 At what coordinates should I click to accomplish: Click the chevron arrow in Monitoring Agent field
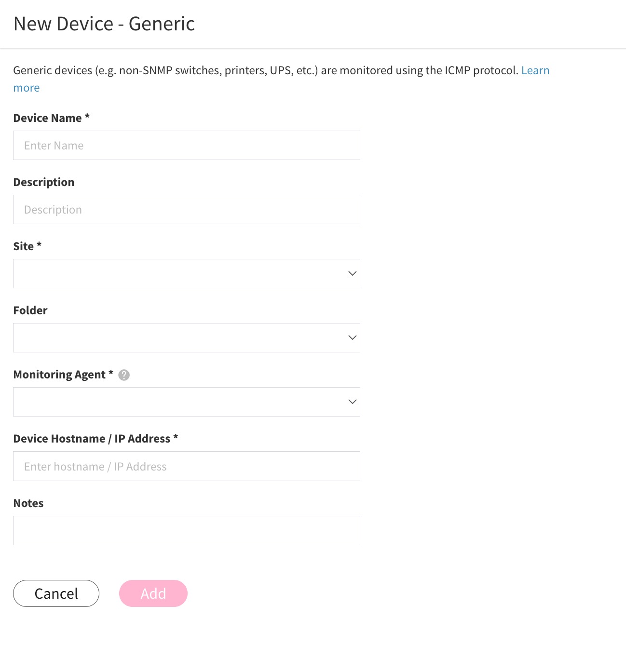353,402
